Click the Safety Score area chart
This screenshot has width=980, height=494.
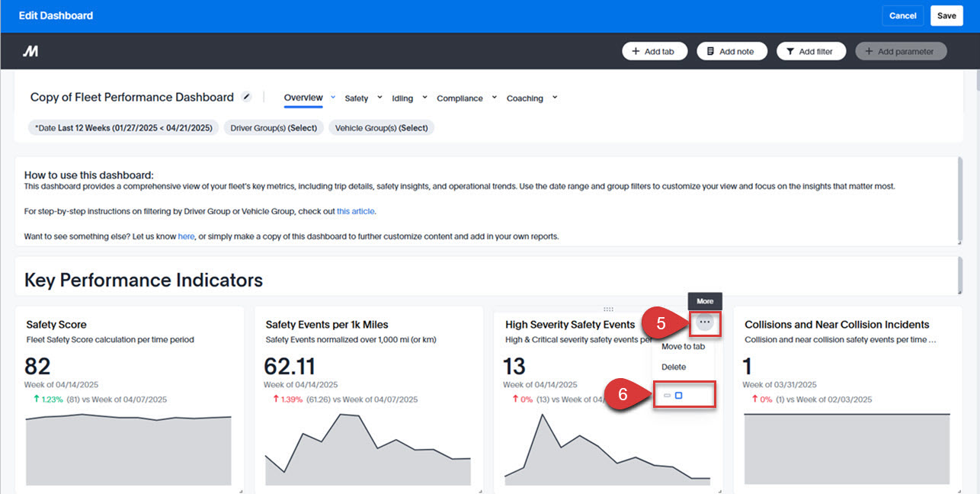[x=129, y=450]
